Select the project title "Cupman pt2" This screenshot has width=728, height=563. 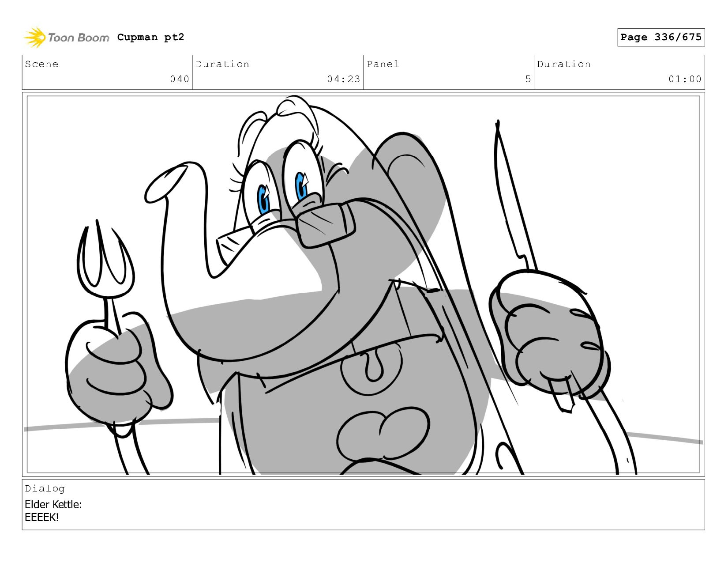point(150,38)
